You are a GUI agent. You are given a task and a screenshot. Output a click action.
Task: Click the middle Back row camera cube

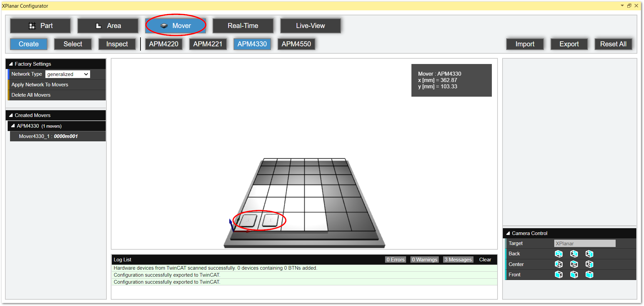[574, 254]
